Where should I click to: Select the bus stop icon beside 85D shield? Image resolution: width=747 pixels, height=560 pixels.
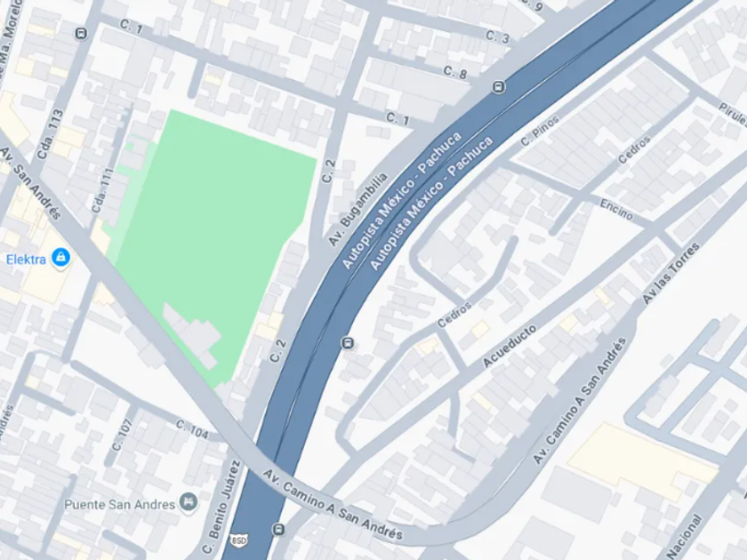pos(278,529)
